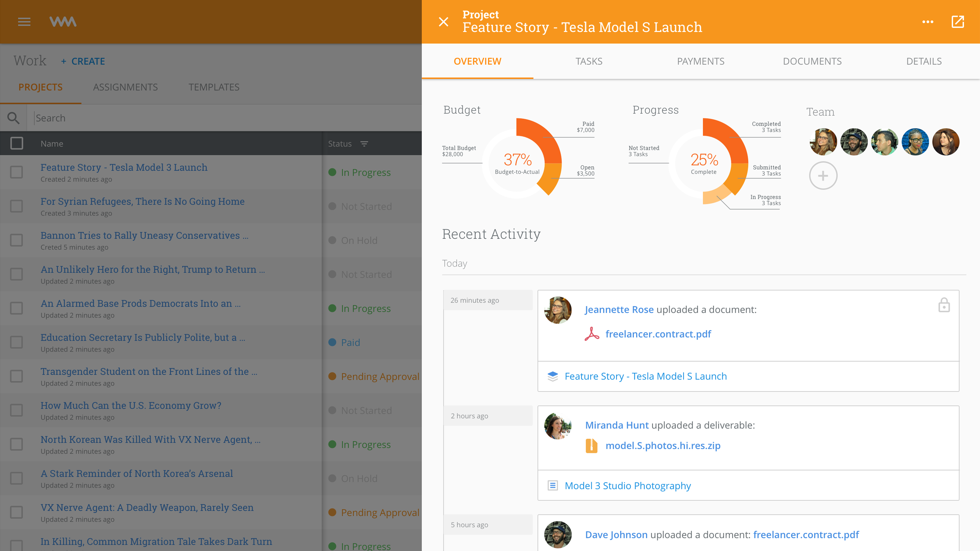Click the lock icon on Jeannette's upload
Screen dimensions: 980x551
(x=944, y=305)
